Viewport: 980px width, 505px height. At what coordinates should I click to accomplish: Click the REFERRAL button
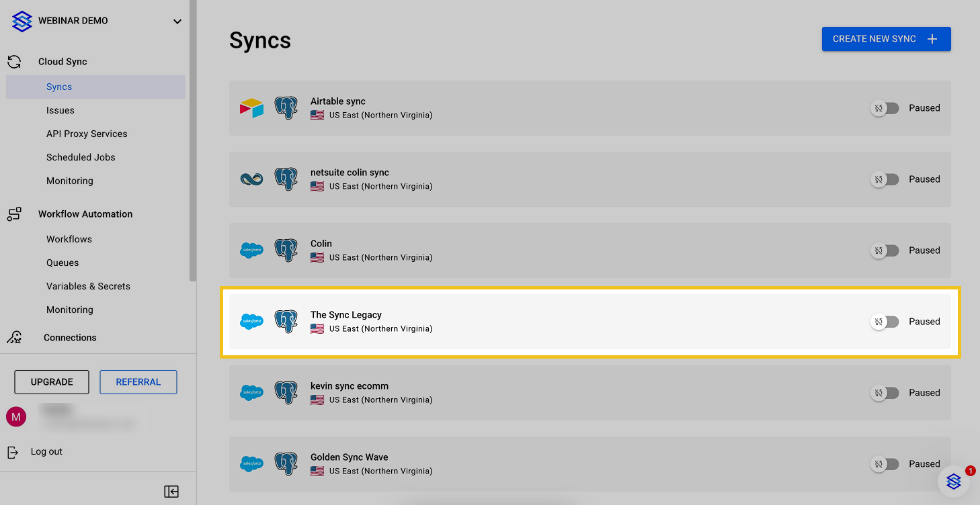138,382
